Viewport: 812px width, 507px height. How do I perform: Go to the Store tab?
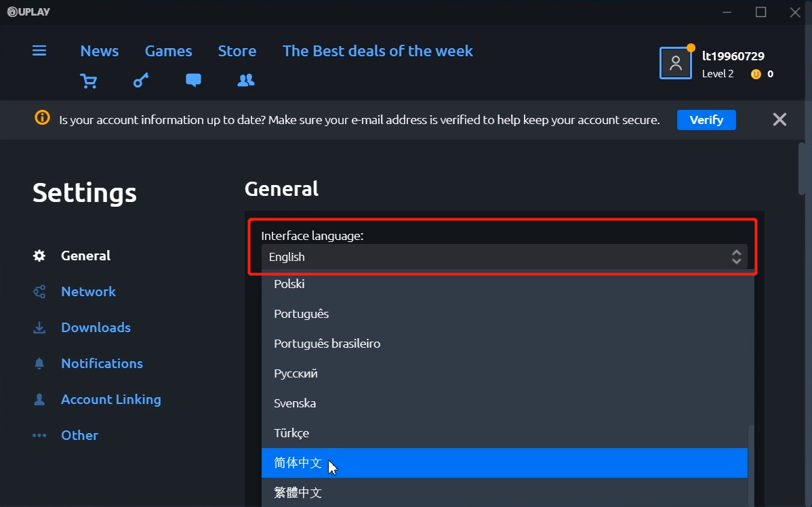[237, 51]
